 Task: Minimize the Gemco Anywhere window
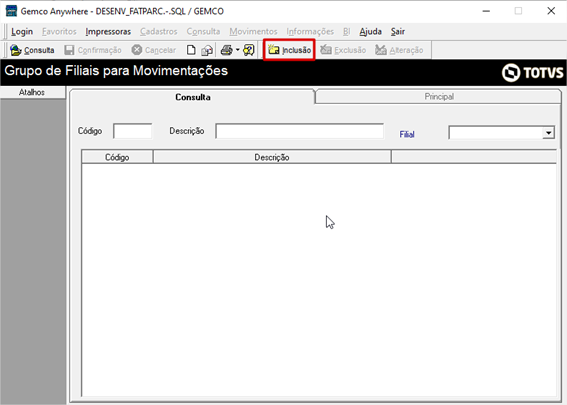click(x=486, y=11)
